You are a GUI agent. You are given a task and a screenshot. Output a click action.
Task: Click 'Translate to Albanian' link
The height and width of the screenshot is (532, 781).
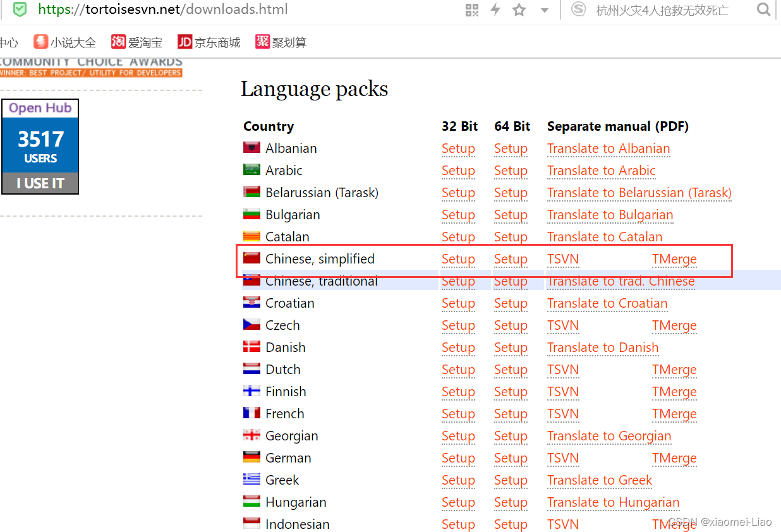[x=608, y=148]
